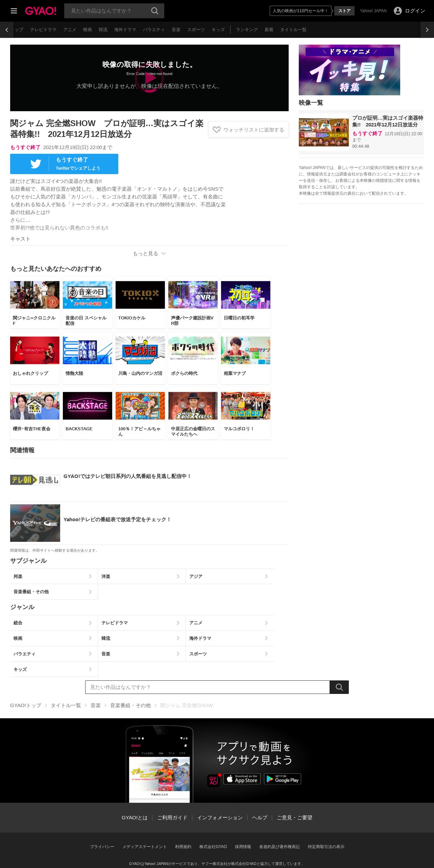Open ヘルプ footer link
The image size is (434, 868).
(260, 818)
